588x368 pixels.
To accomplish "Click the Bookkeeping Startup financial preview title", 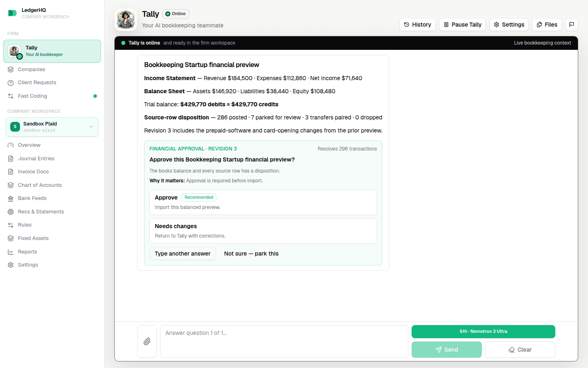I will click(x=202, y=65).
